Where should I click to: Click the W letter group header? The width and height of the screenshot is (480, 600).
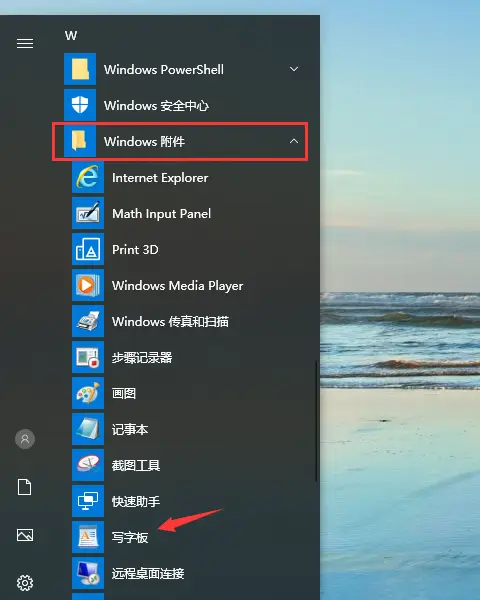pyautogui.click(x=71, y=36)
